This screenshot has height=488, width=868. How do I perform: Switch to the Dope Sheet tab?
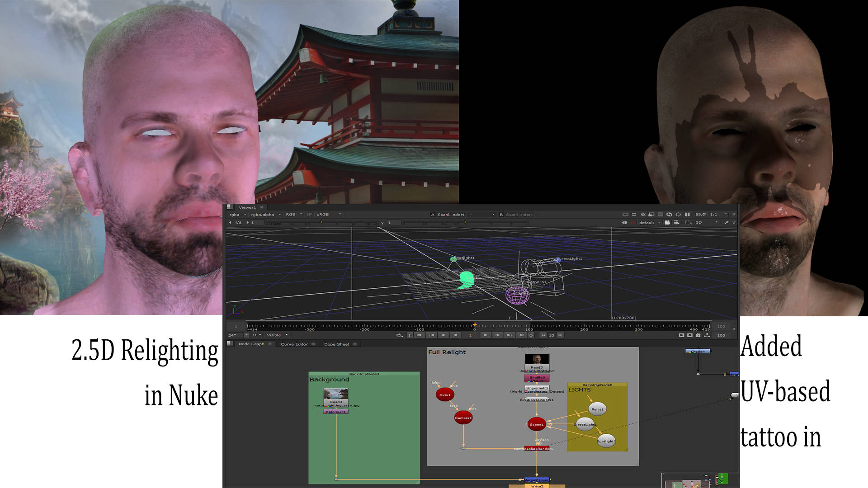click(x=336, y=344)
